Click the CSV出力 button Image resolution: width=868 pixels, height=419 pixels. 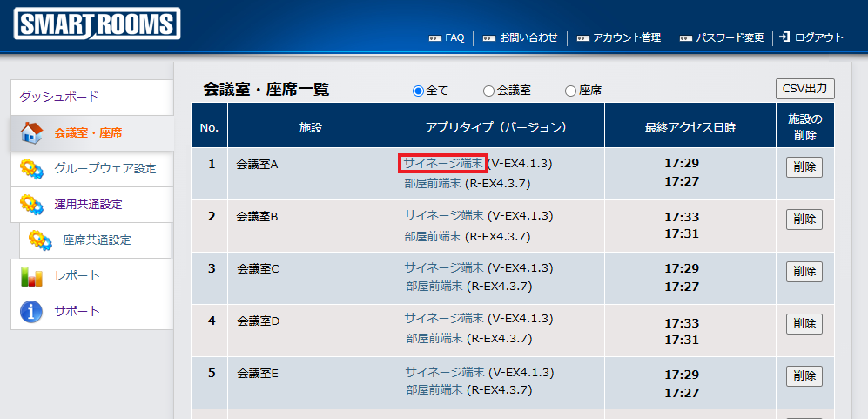point(804,88)
